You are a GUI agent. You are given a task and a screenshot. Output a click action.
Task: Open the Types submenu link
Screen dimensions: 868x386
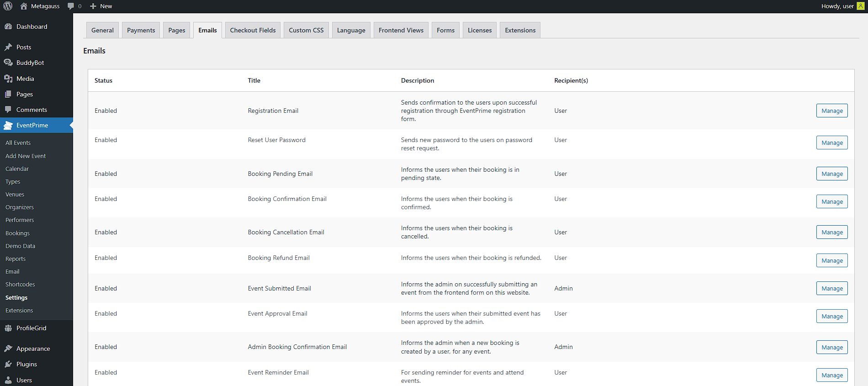[x=13, y=181]
